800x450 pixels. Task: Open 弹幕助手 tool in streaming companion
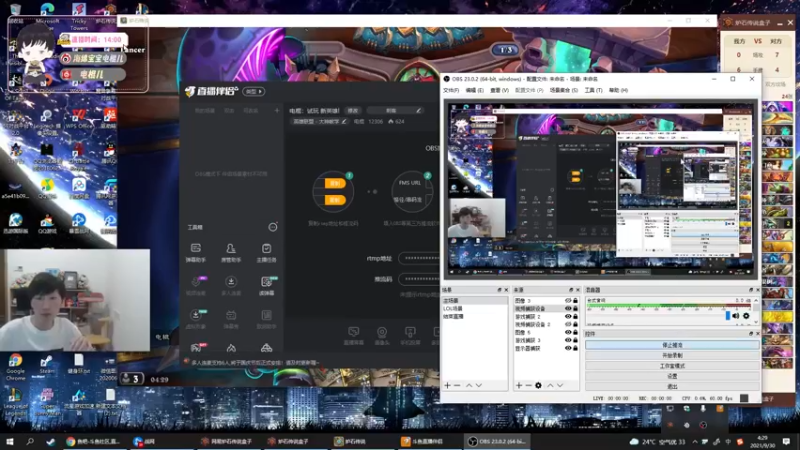point(195,253)
